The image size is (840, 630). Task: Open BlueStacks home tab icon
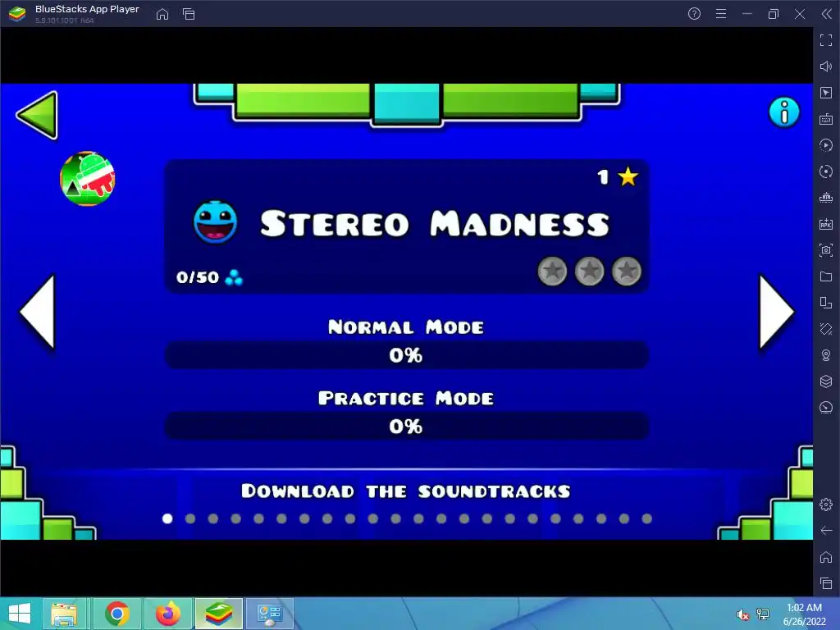pos(162,14)
